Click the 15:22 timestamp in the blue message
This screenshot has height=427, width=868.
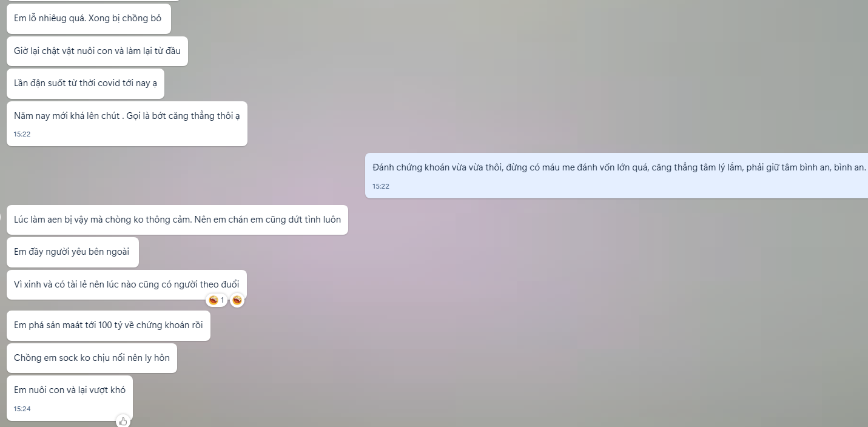click(381, 186)
